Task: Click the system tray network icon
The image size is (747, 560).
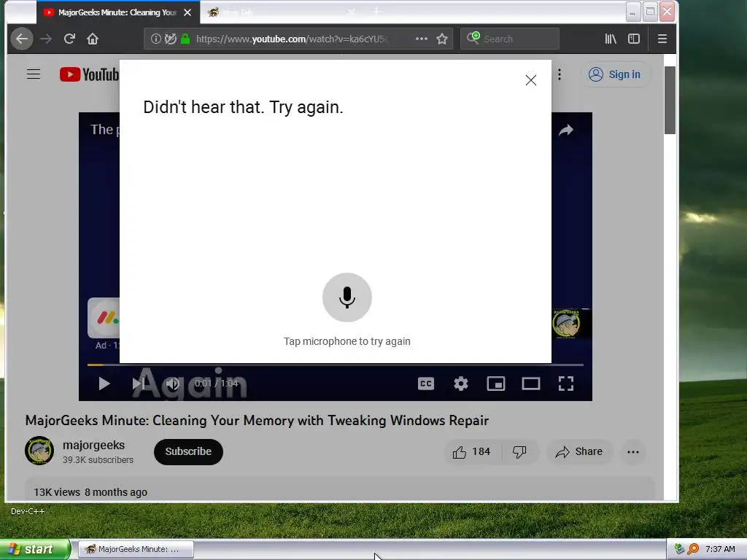Action: pyautogui.click(x=679, y=549)
